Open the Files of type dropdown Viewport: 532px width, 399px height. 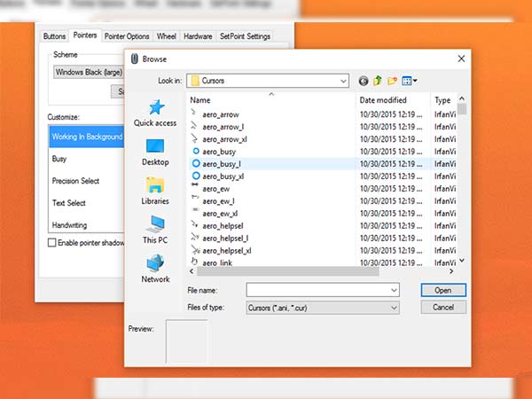395,307
